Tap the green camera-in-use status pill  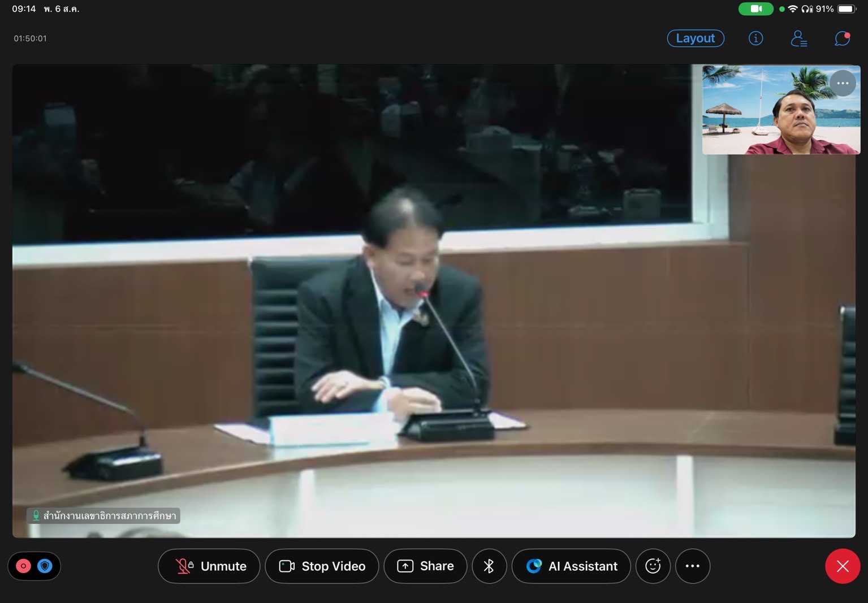756,8
